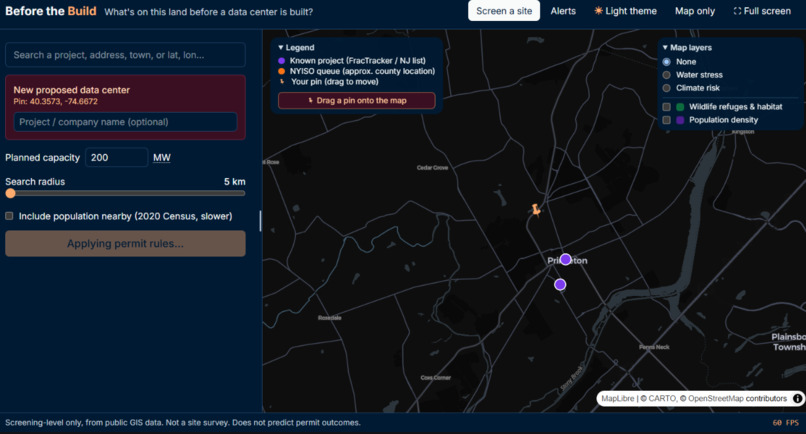This screenshot has height=434, width=806.
Task: Click the Search radius slider handle
Action: coord(10,194)
